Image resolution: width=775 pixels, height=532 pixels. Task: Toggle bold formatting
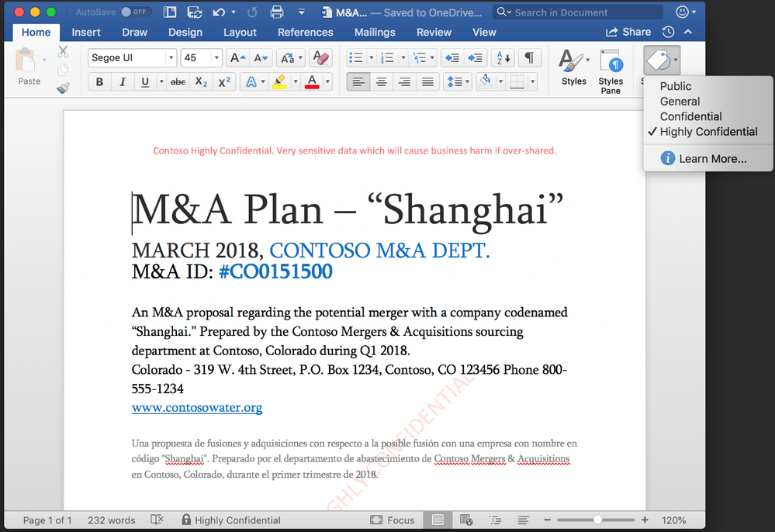[x=99, y=81]
